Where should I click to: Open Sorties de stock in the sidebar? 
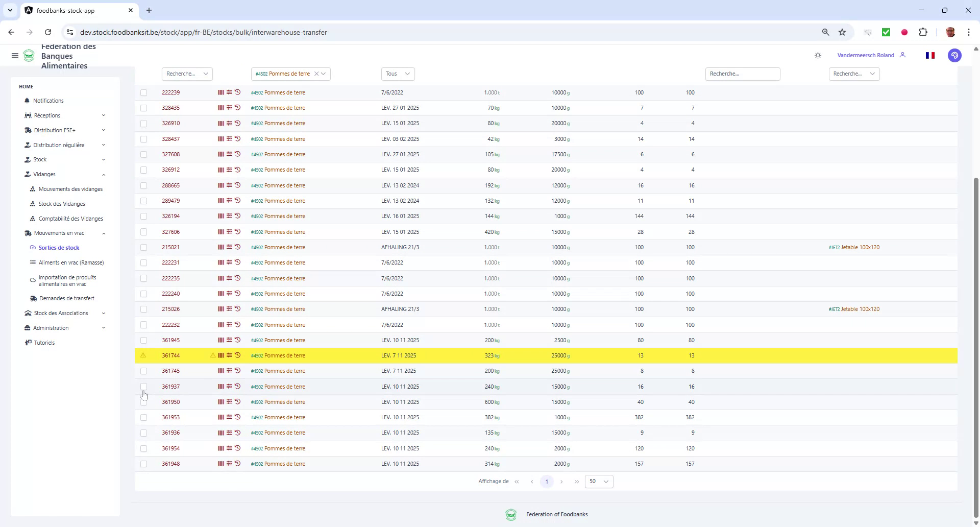pyautogui.click(x=59, y=247)
